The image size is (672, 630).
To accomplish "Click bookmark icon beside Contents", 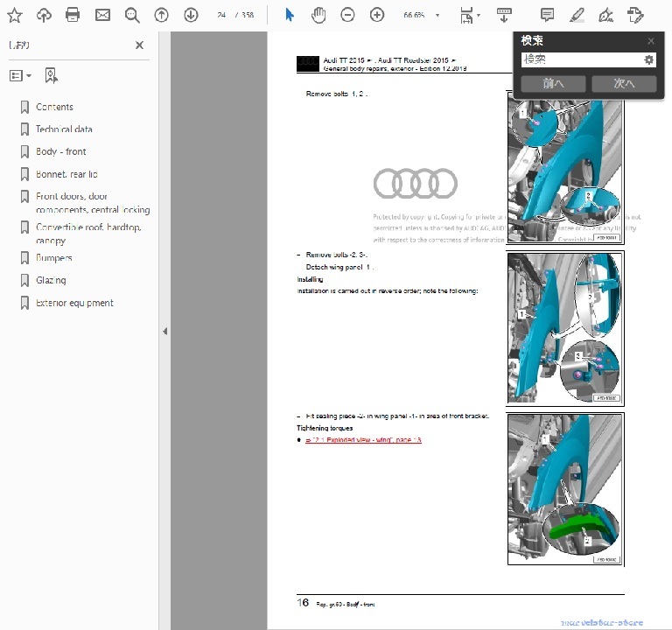I will [24, 107].
